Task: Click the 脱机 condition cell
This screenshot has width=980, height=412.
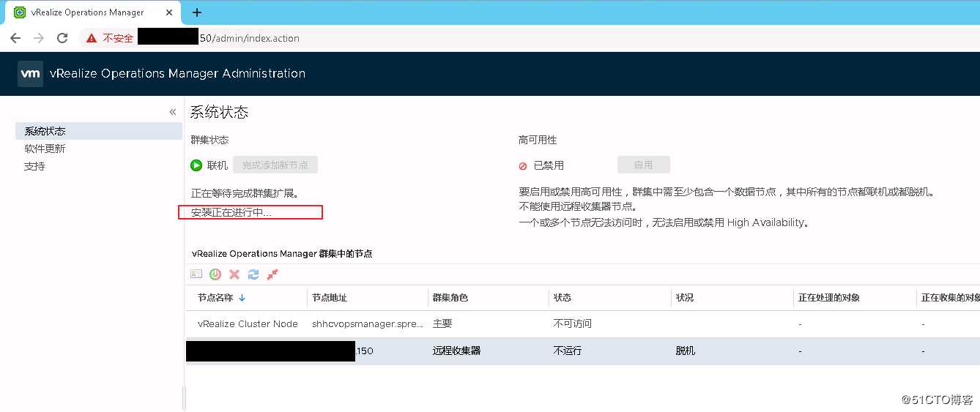Action: [x=686, y=351]
